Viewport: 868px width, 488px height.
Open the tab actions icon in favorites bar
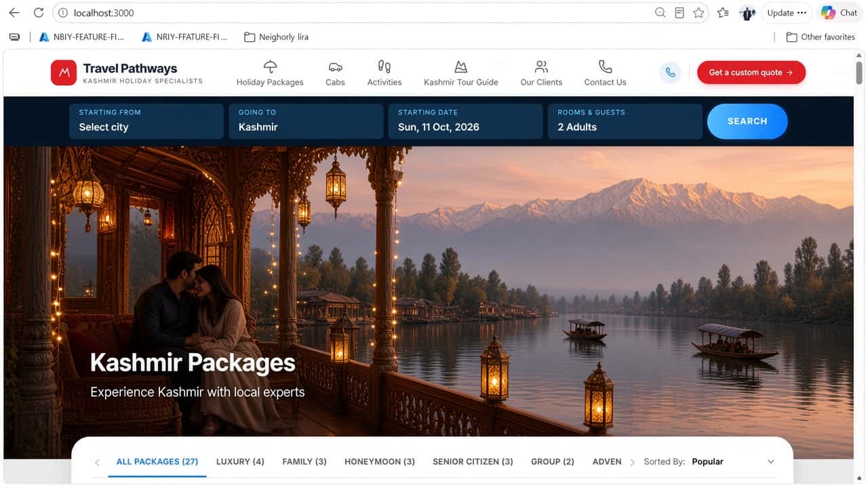click(14, 37)
